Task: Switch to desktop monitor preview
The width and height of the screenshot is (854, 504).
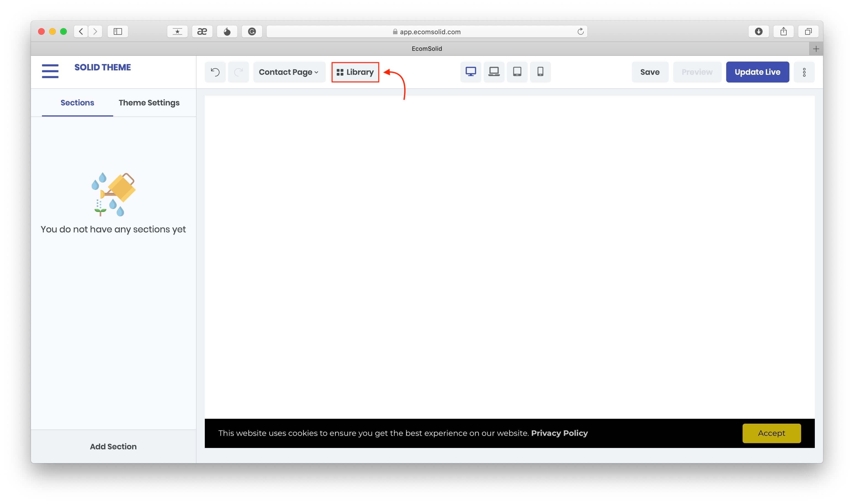Action: 471,72
